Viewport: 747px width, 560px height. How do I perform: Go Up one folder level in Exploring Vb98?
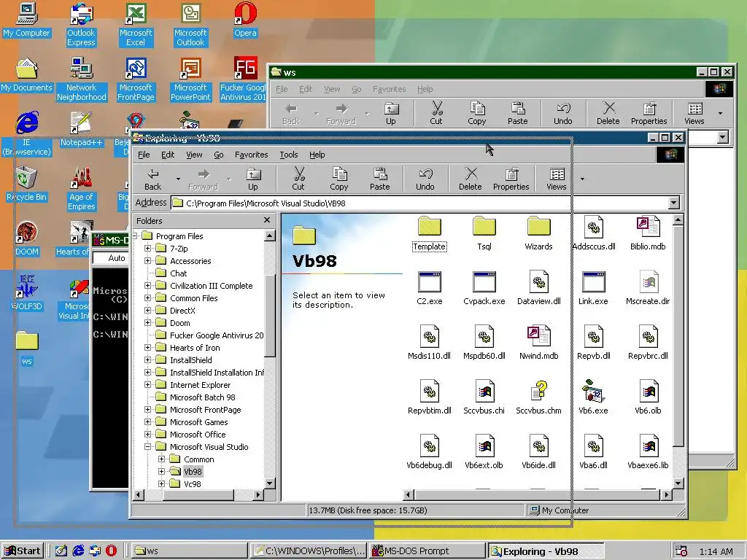pos(253,179)
